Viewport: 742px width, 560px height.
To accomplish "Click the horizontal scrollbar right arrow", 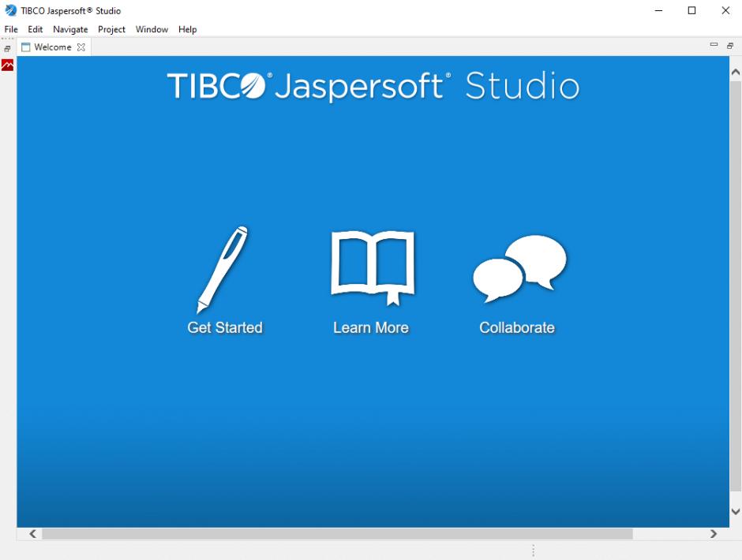I will pos(713,533).
